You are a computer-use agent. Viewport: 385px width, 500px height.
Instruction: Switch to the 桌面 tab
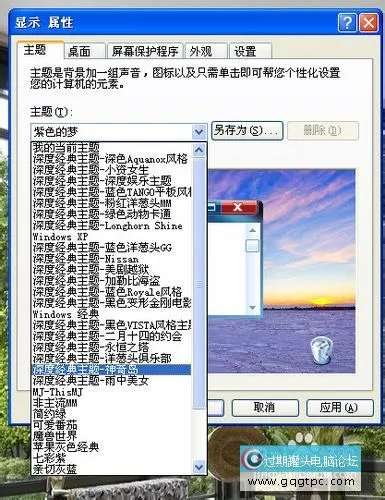(85, 51)
